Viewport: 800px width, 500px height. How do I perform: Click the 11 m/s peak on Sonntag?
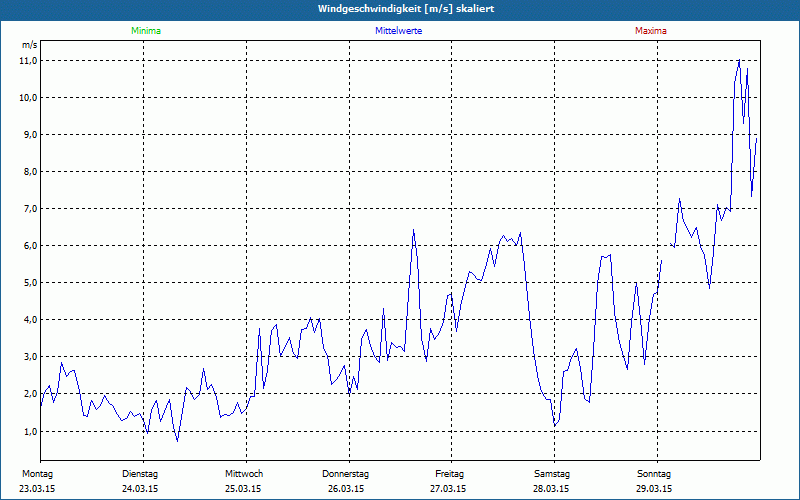pos(739,60)
